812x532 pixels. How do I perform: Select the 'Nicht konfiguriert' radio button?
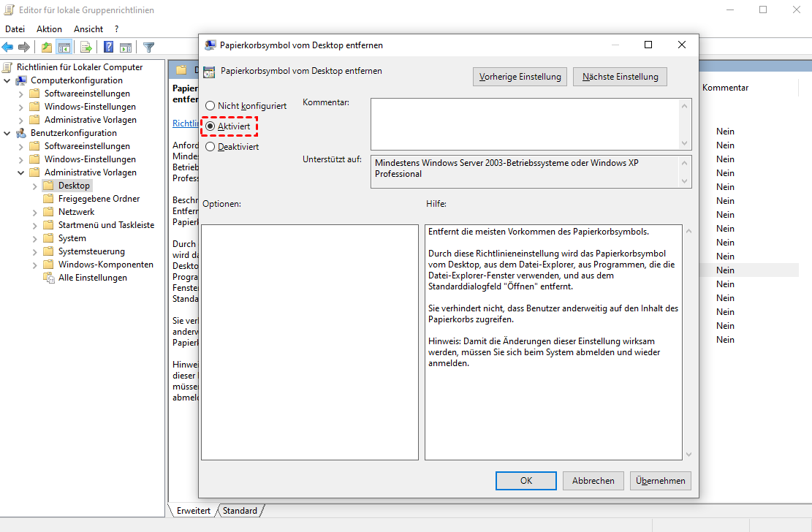(x=210, y=106)
